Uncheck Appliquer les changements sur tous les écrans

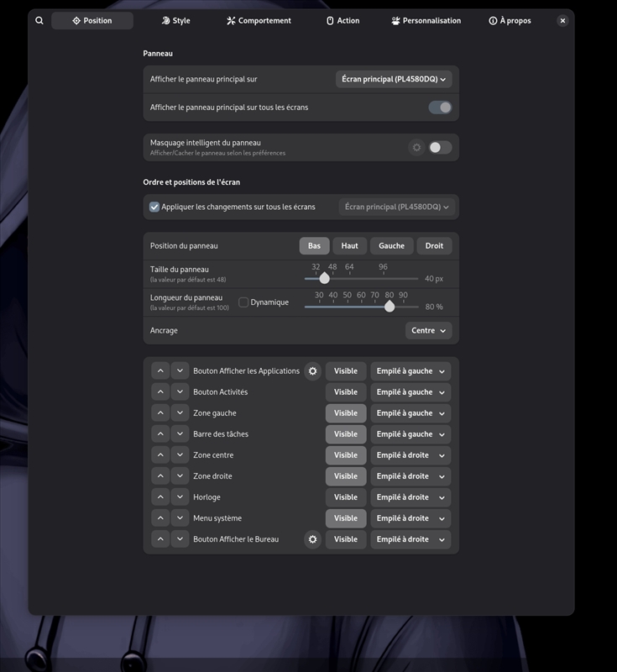click(154, 207)
